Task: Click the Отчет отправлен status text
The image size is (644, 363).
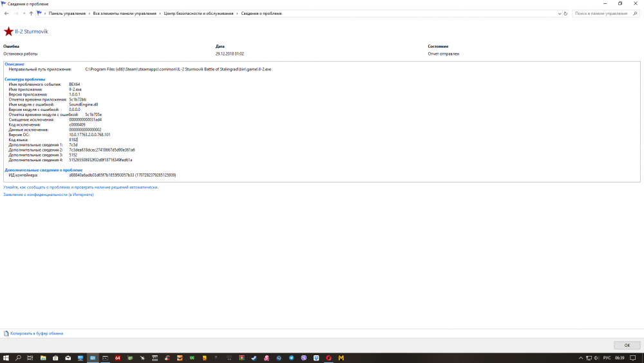Action: (444, 54)
